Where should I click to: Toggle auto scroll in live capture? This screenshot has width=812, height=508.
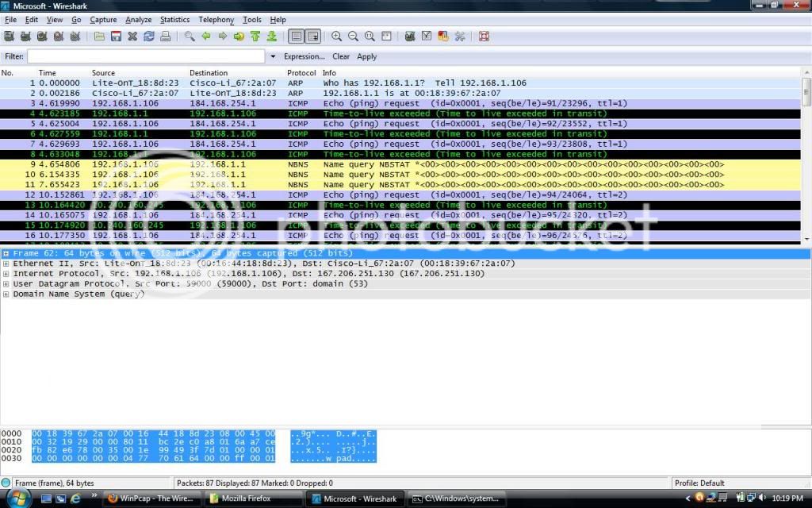tap(313, 37)
